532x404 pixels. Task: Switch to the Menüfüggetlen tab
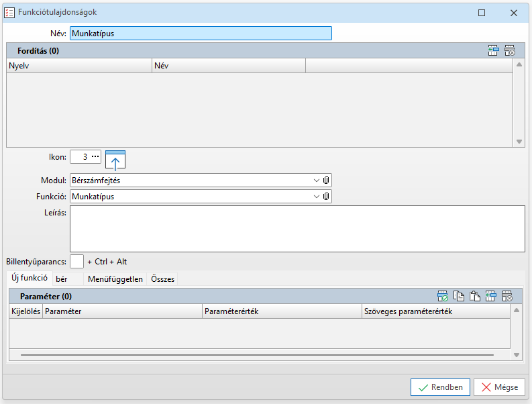click(x=115, y=279)
